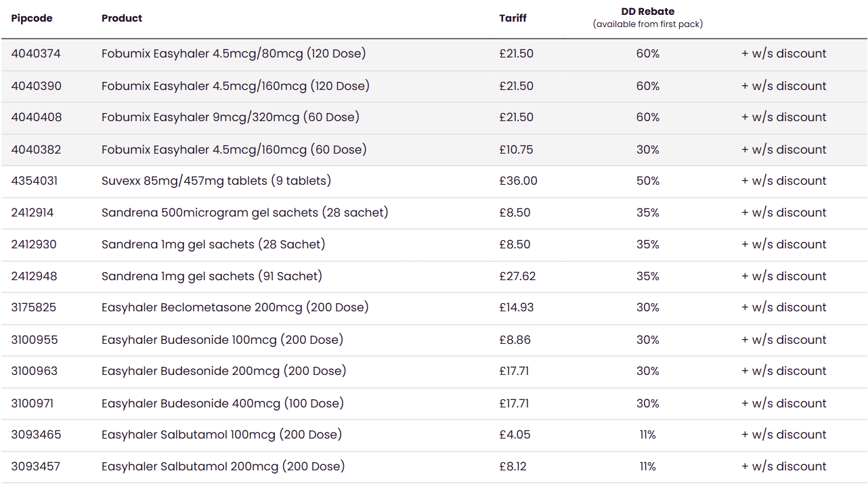Select the Suvexx 85mg/457mg tablets row

434,181
